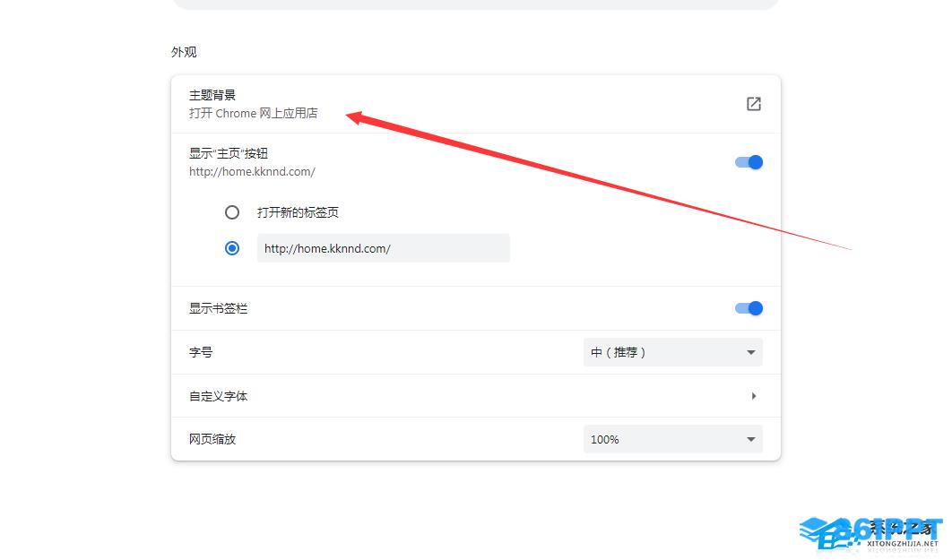Viewport: 952px width, 560px height.
Task: Click the 外观 section heading
Action: 184,52
